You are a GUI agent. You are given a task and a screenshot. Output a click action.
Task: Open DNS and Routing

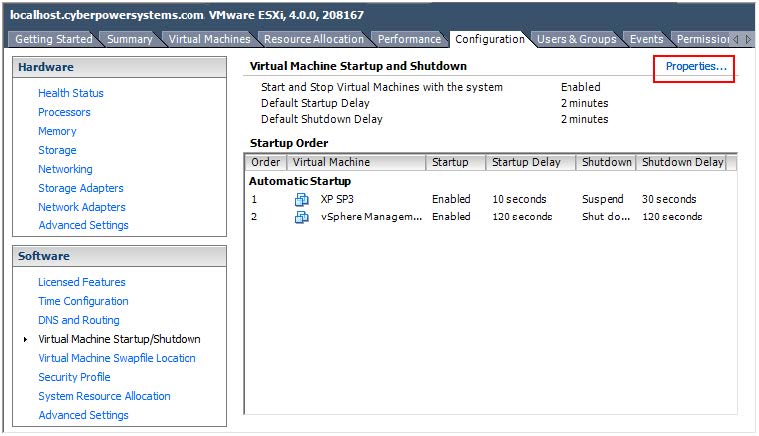(x=79, y=320)
